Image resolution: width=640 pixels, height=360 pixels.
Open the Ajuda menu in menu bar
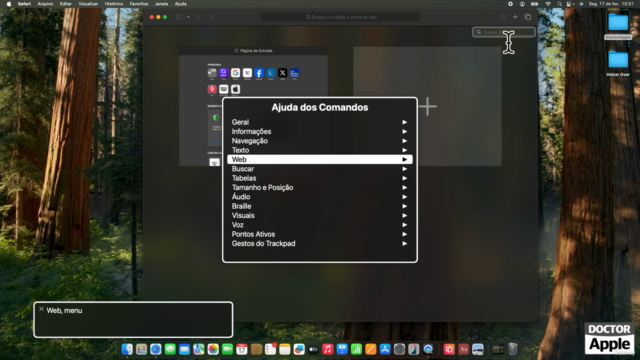click(x=180, y=4)
